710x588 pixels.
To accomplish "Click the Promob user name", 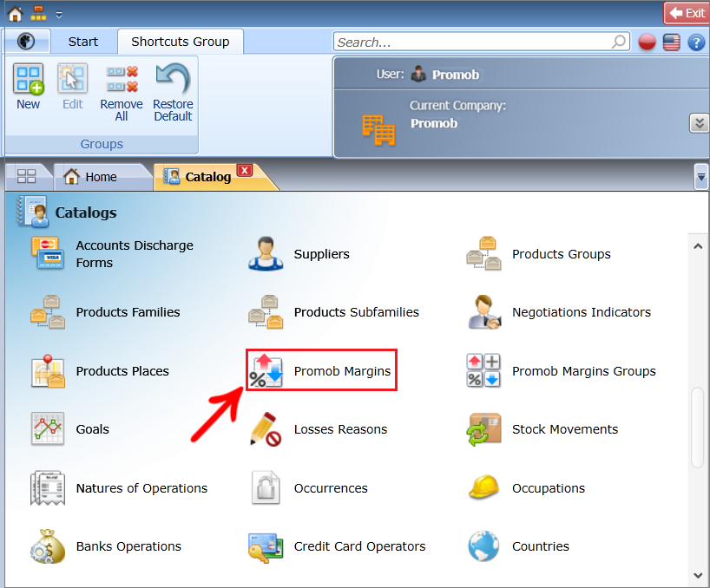I will tap(456, 75).
